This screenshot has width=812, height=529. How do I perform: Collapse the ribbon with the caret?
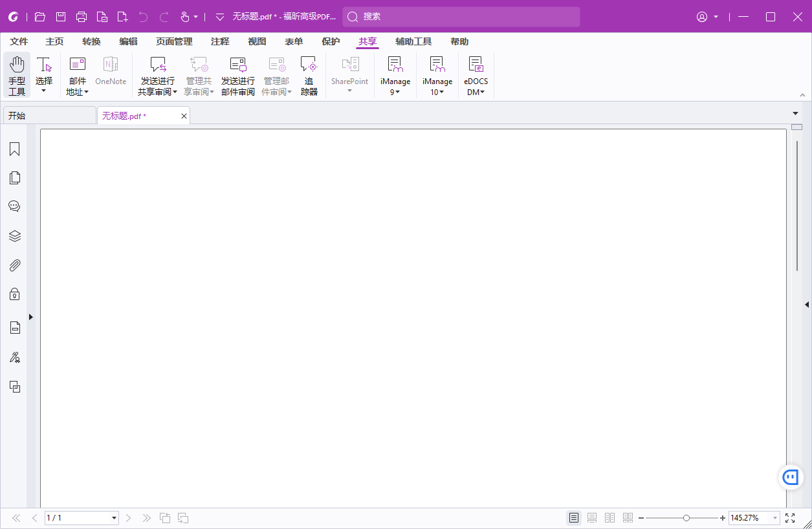pyautogui.click(x=802, y=95)
